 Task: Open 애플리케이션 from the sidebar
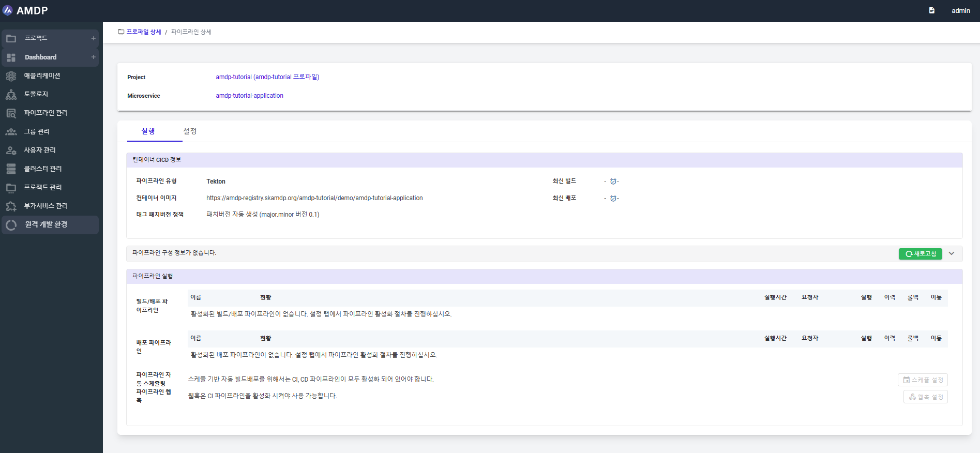click(42, 75)
